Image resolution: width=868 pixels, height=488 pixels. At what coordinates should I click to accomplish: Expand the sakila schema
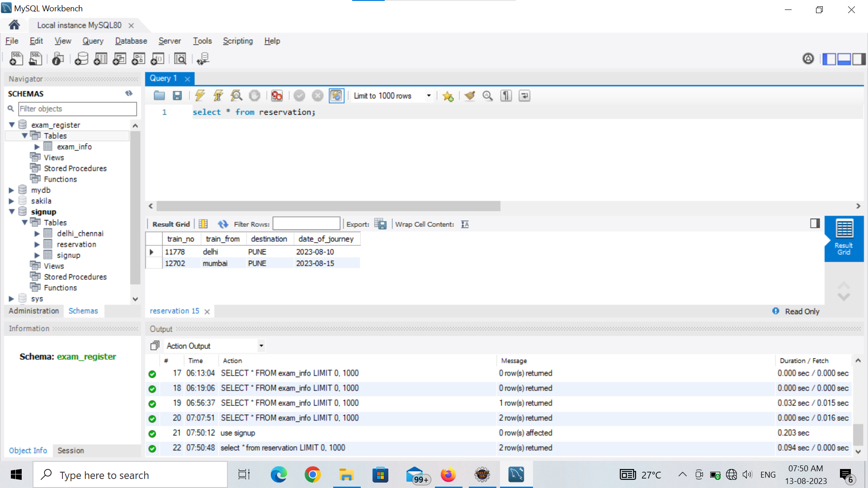point(11,201)
